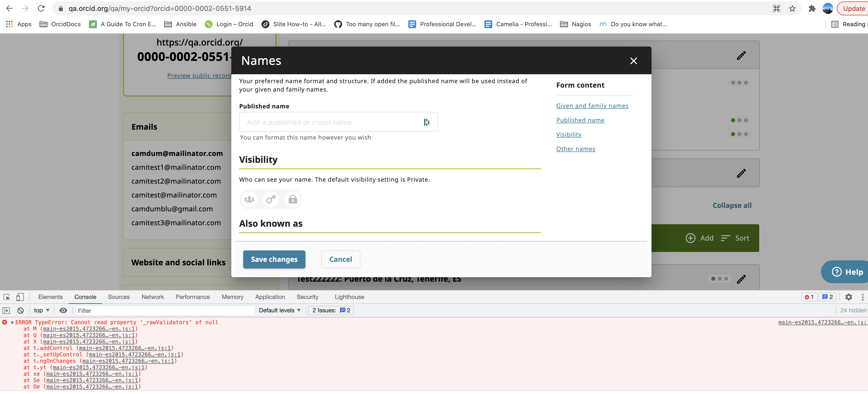Open the Default levels dropdown
Viewport: 868px width, 394px height.
coord(279,310)
